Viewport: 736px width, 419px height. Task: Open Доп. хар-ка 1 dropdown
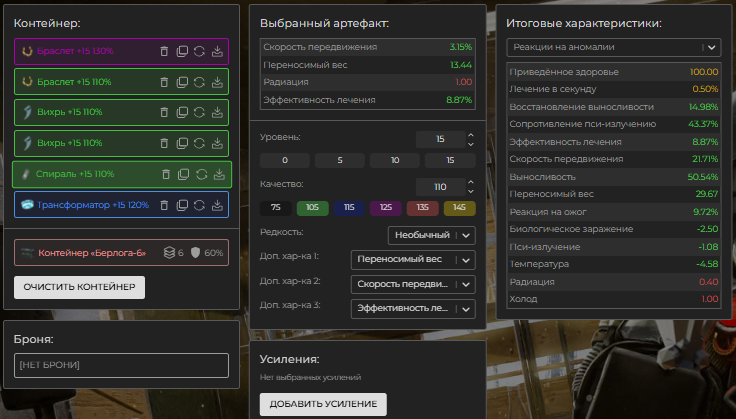(413, 260)
